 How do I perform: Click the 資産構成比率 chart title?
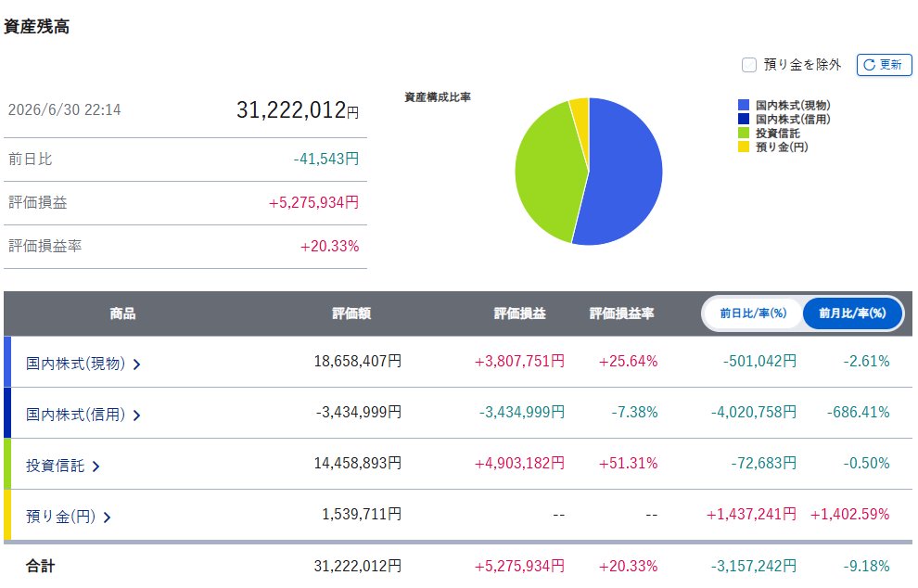pyautogui.click(x=438, y=97)
